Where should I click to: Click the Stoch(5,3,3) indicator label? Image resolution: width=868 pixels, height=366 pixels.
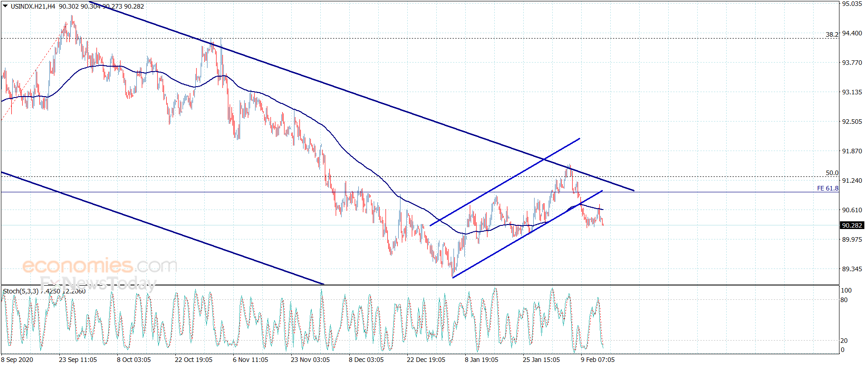point(20,291)
